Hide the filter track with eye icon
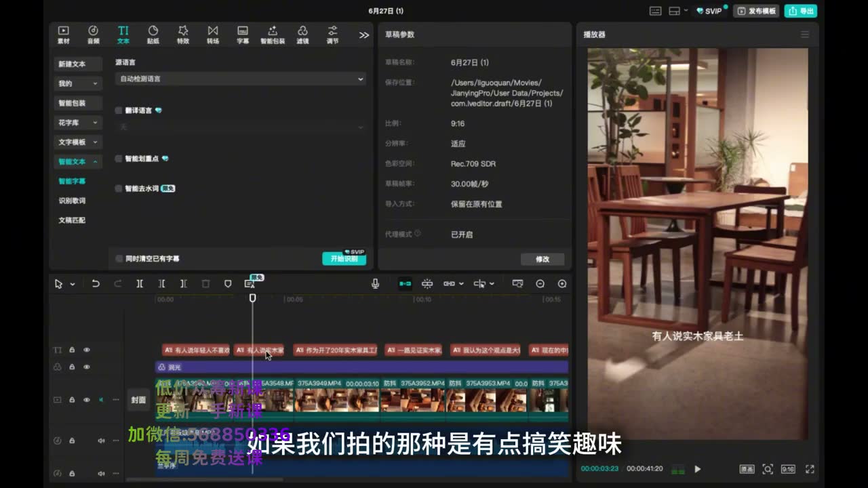Viewport: 868px width, 488px height. coord(87,367)
